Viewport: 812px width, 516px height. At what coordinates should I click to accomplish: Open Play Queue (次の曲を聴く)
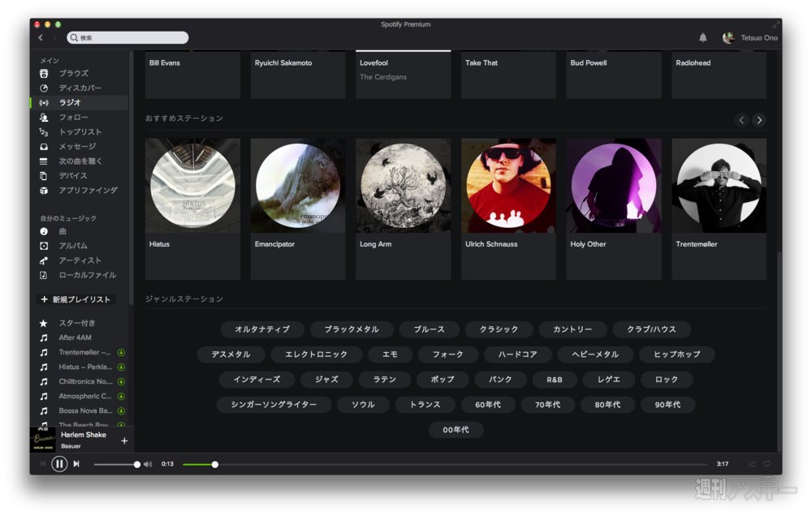(x=80, y=161)
